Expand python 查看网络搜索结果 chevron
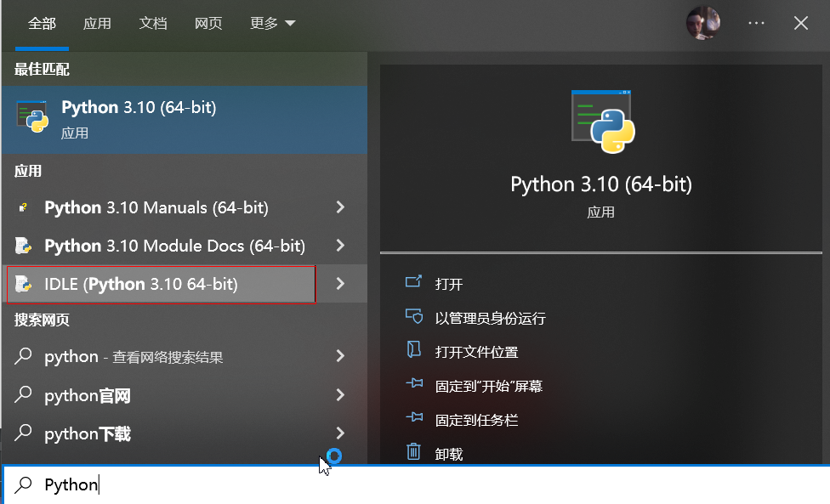Screen dimensions: 830x504 [340, 356]
